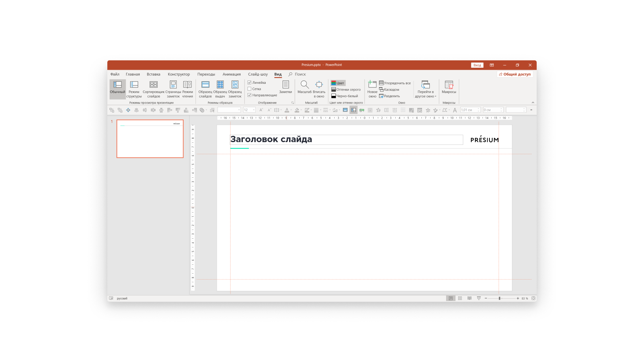Open Slide Master view
The image size is (644, 362).
205,89
